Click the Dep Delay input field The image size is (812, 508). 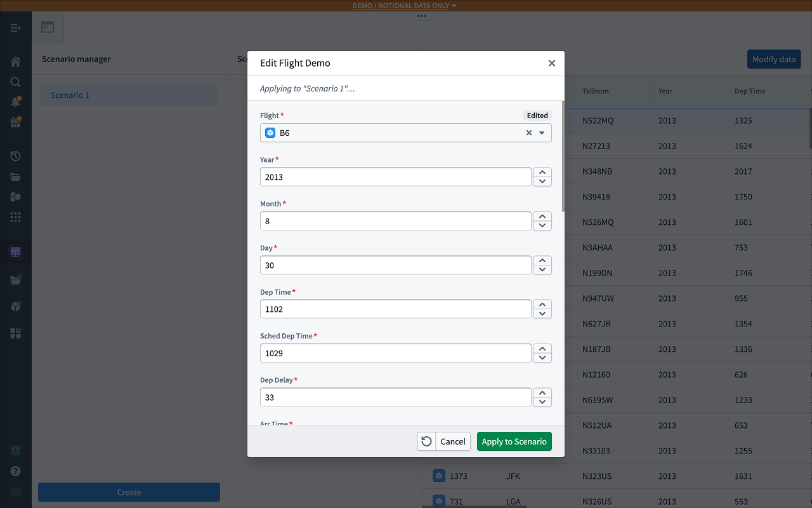pyautogui.click(x=395, y=397)
